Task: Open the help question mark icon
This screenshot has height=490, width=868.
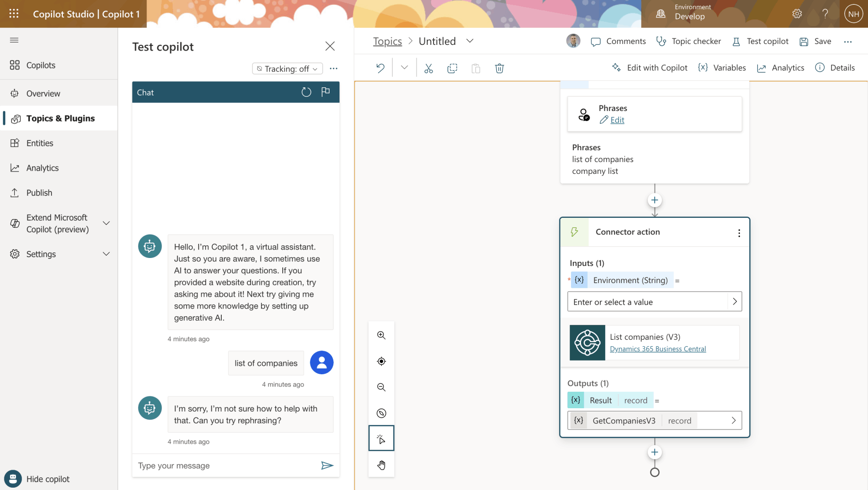Action: pos(825,14)
